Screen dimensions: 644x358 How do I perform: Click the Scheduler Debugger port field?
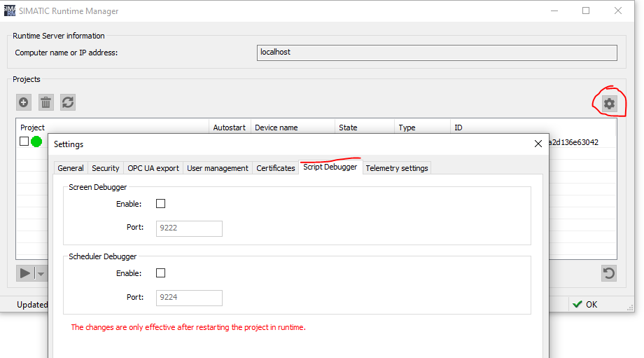coord(189,298)
